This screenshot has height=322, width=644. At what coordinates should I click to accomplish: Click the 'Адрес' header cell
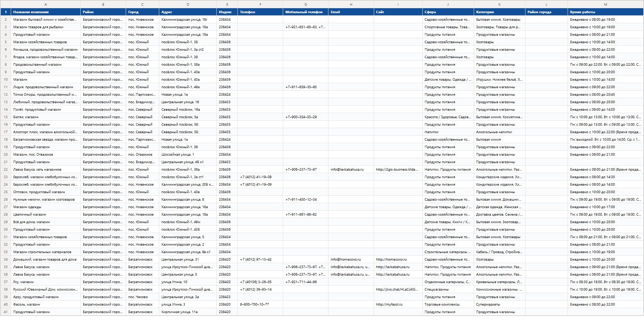click(x=188, y=12)
